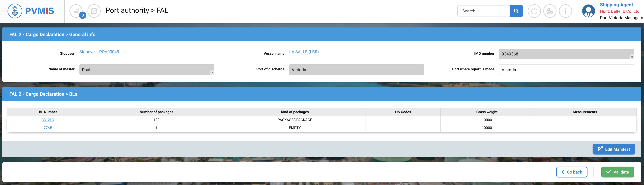Open the settings gears icon
Viewport: 644px width, 185px height.
click(x=550, y=11)
